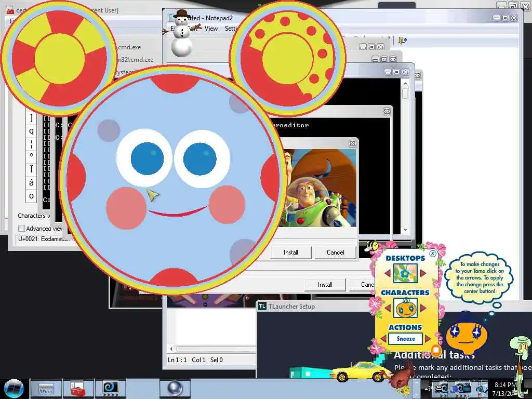Click Install in the rear installer dialog
The image size is (532, 399).
325,285
